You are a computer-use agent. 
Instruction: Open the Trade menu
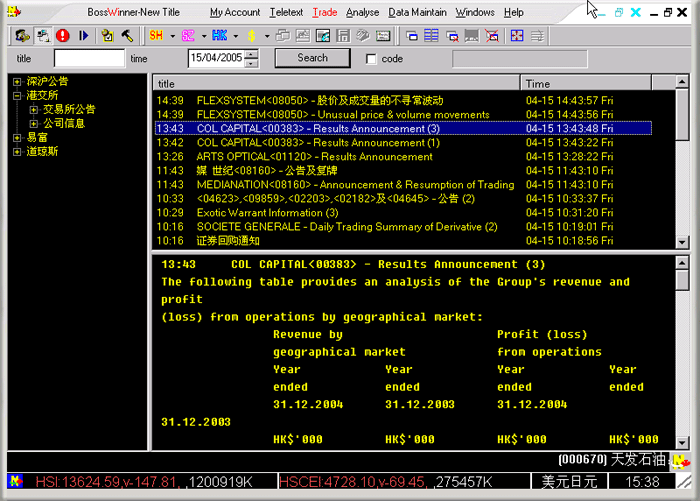325,13
